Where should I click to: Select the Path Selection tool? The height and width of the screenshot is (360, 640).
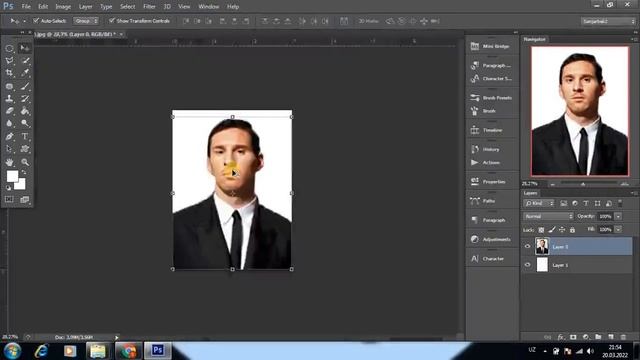[9, 149]
